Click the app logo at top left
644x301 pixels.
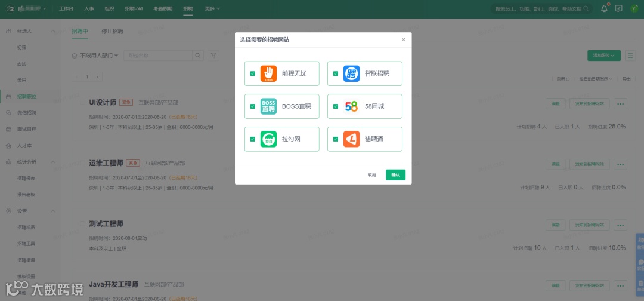click(x=11, y=8)
